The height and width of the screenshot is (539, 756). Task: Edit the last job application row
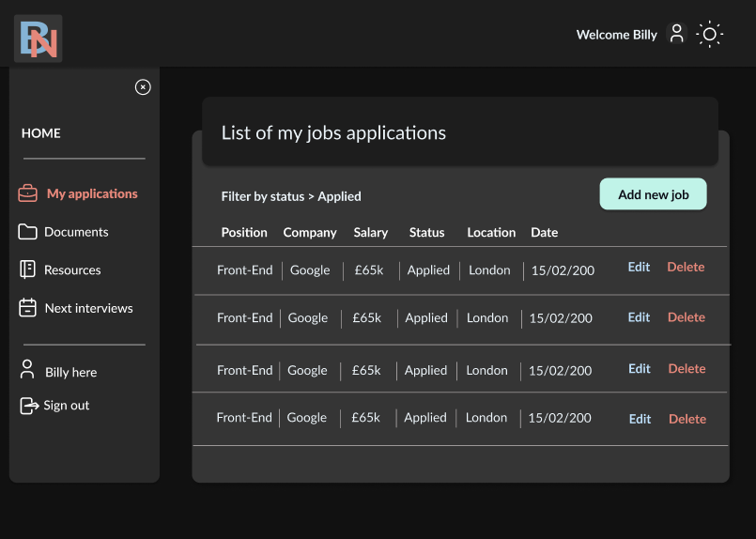[640, 419]
